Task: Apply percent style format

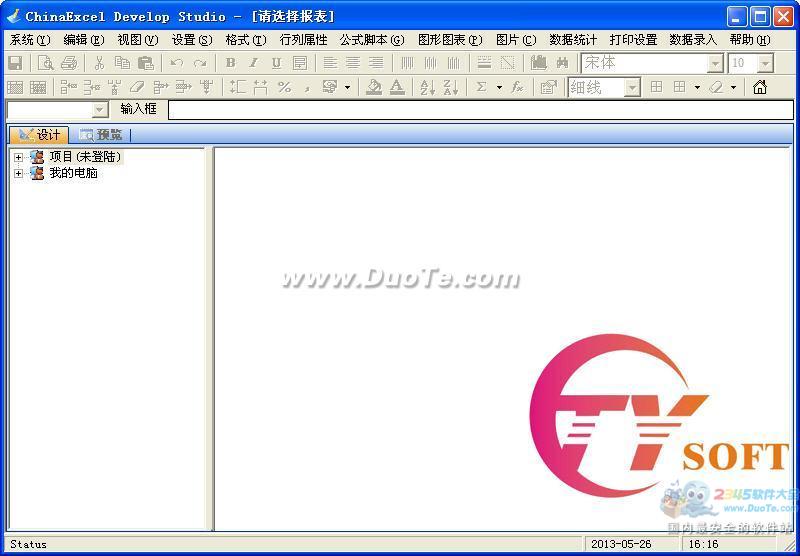Action: coord(284,88)
